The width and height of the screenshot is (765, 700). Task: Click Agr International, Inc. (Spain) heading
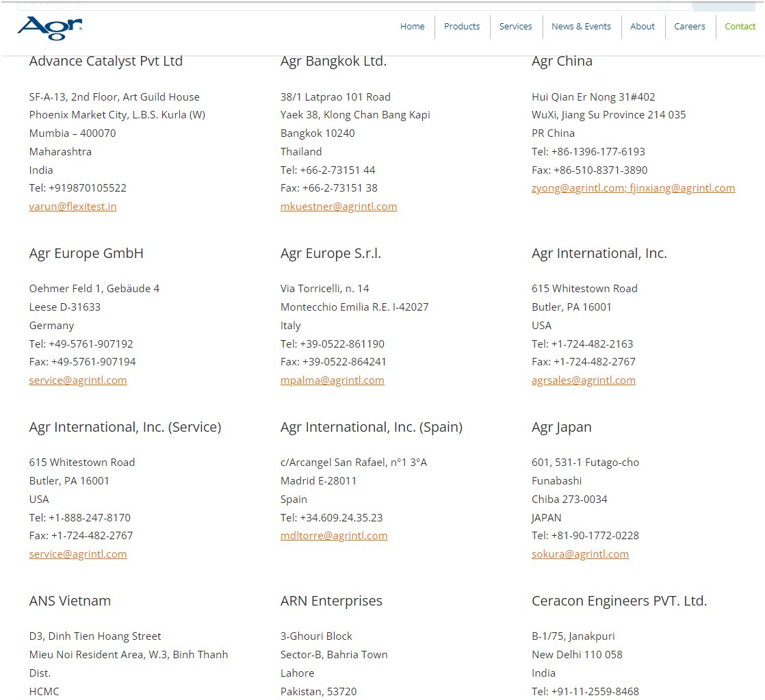pos(372,427)
